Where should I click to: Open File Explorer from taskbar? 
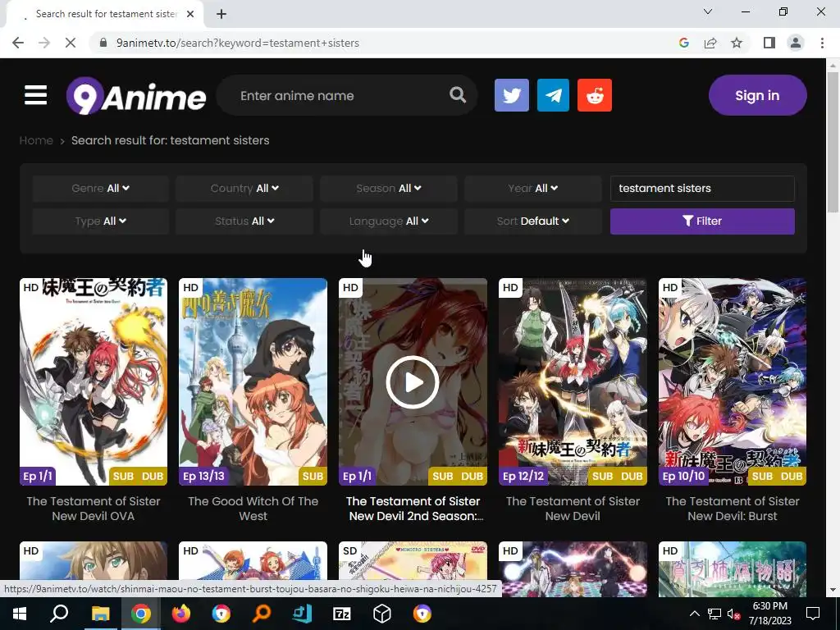coord(100,614)
